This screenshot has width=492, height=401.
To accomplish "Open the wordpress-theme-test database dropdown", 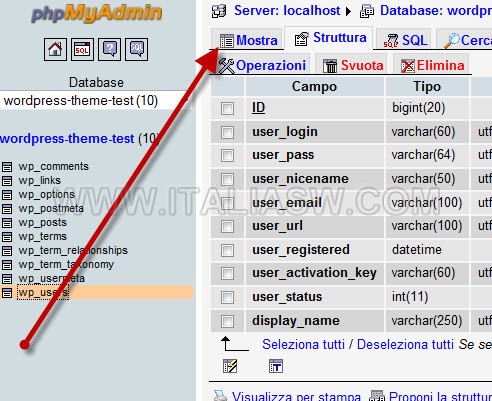I will tap(95, 100).
